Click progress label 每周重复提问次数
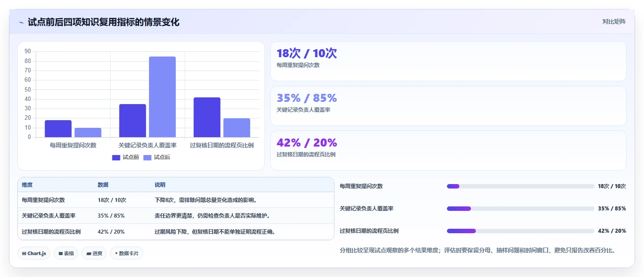644x277 pixels. (361, 186)
